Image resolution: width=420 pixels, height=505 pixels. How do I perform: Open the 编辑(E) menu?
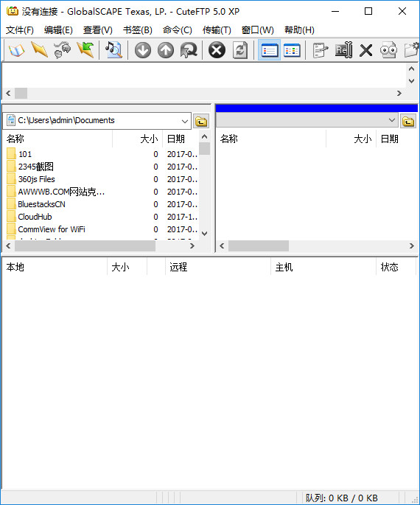coord(58,30)
